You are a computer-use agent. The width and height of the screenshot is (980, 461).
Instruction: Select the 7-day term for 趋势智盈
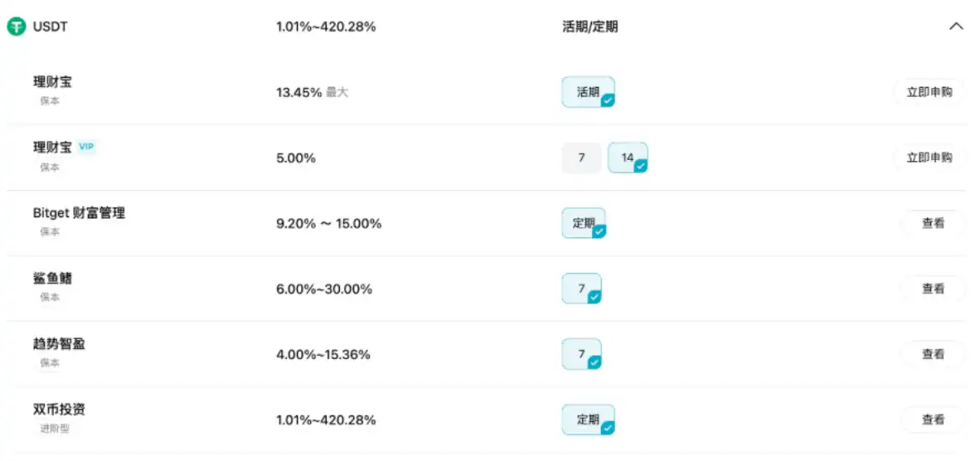coord(581,354)
